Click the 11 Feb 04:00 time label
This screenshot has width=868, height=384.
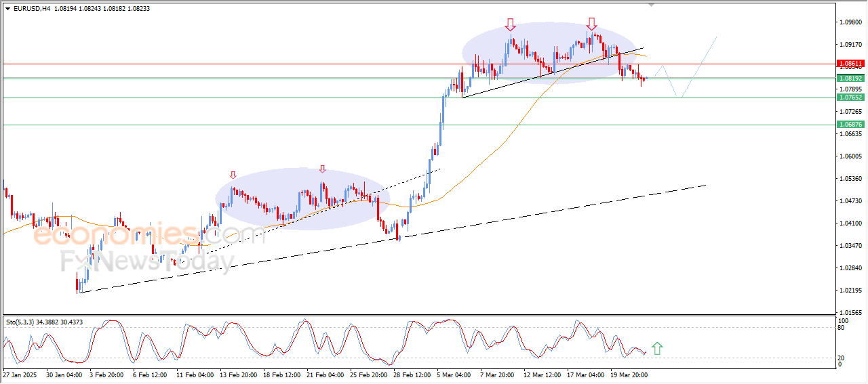click(195, 374)
